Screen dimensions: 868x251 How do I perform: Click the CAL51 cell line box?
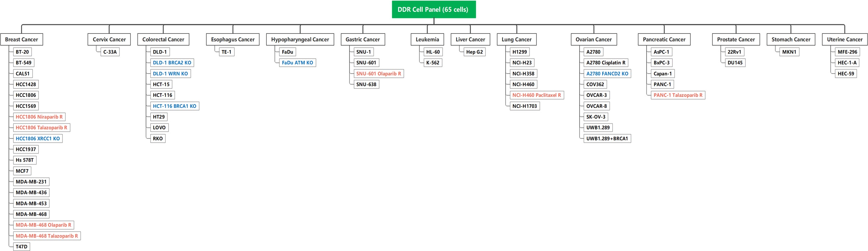coord(23,74)
